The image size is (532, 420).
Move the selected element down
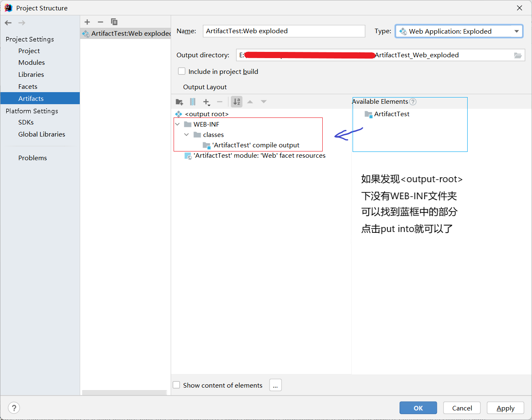click(x=264, y=102)
